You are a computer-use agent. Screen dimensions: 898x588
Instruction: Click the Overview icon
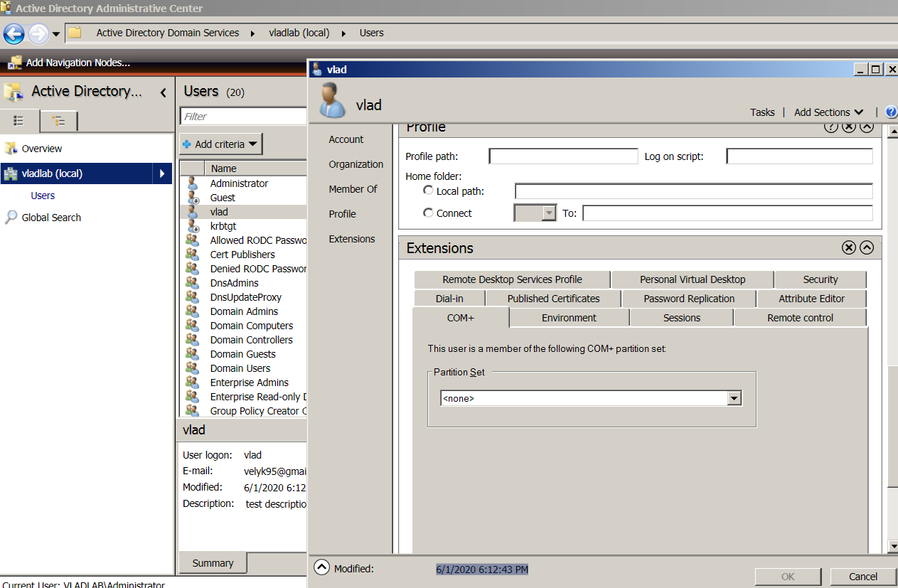[x=11, y=149]
